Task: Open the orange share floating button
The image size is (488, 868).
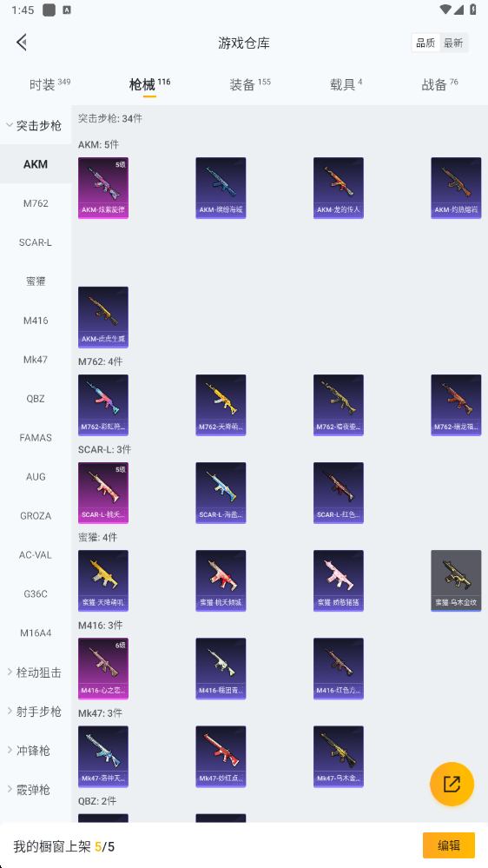Action: coord(452,784)
